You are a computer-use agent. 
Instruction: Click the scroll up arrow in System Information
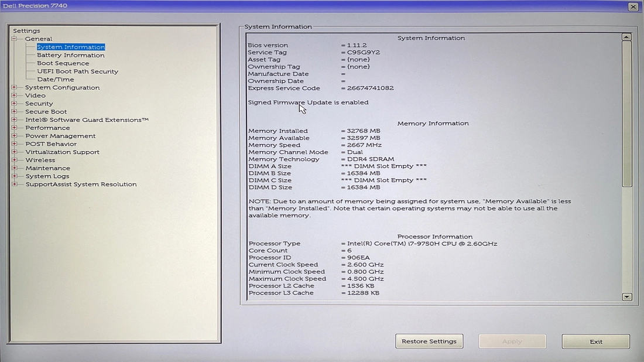pyautogui.click(x=627, y=37)
